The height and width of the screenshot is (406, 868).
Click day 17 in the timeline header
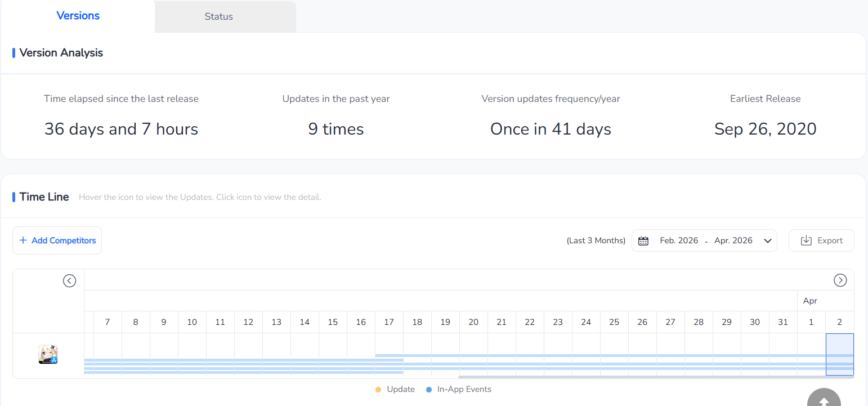[389, 322]
